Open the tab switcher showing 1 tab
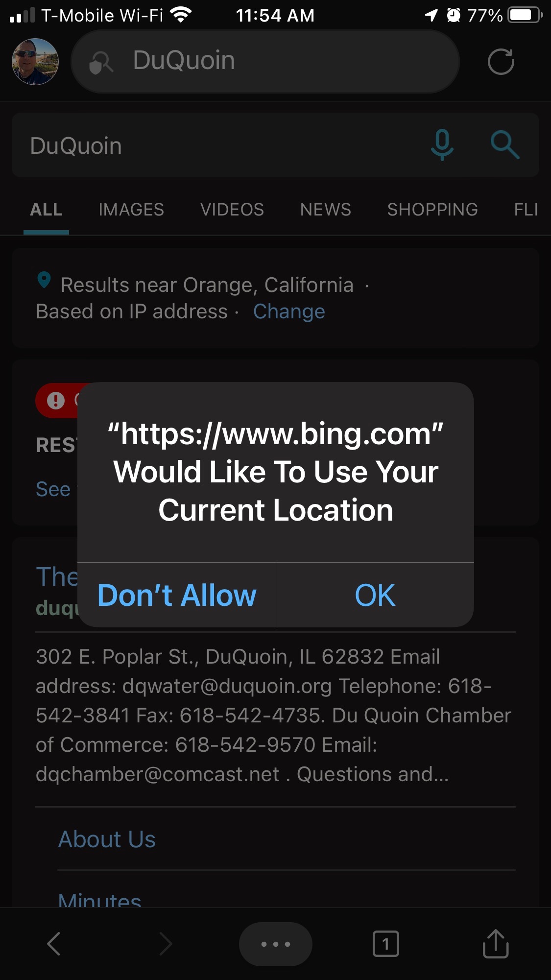 386,944
